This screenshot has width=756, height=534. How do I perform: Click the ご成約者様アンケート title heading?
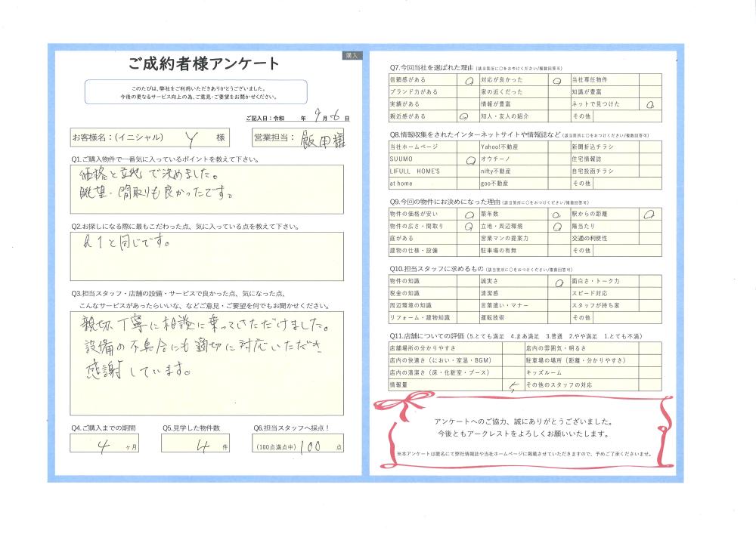pyautogui.click(x=204, y=63)
